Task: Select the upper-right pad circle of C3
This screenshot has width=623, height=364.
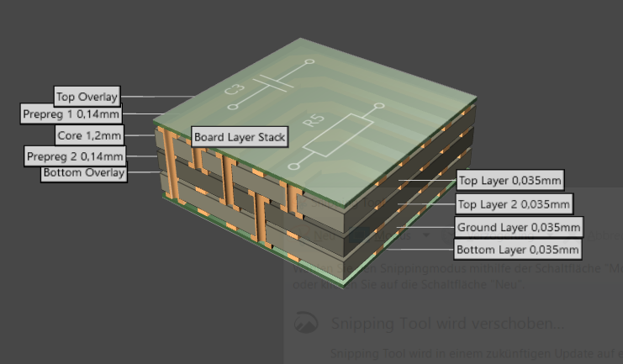Action: (x=309, y=62)
